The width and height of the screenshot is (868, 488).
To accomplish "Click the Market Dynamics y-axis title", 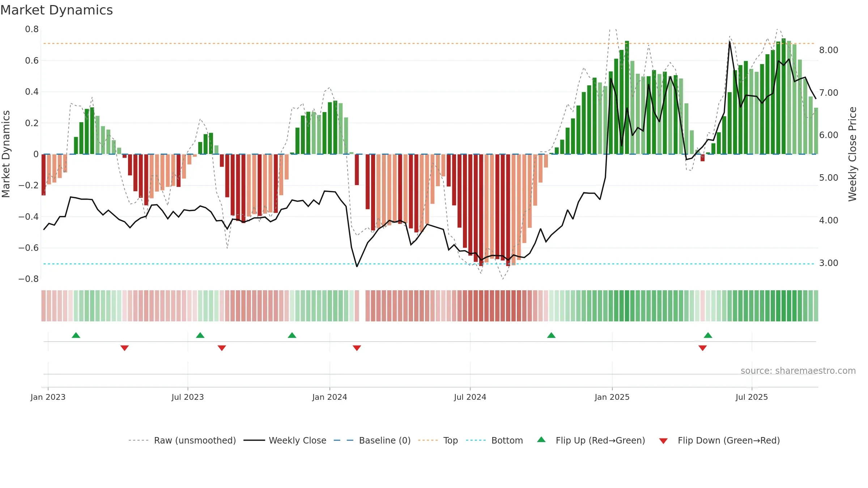I will (6, 154).
